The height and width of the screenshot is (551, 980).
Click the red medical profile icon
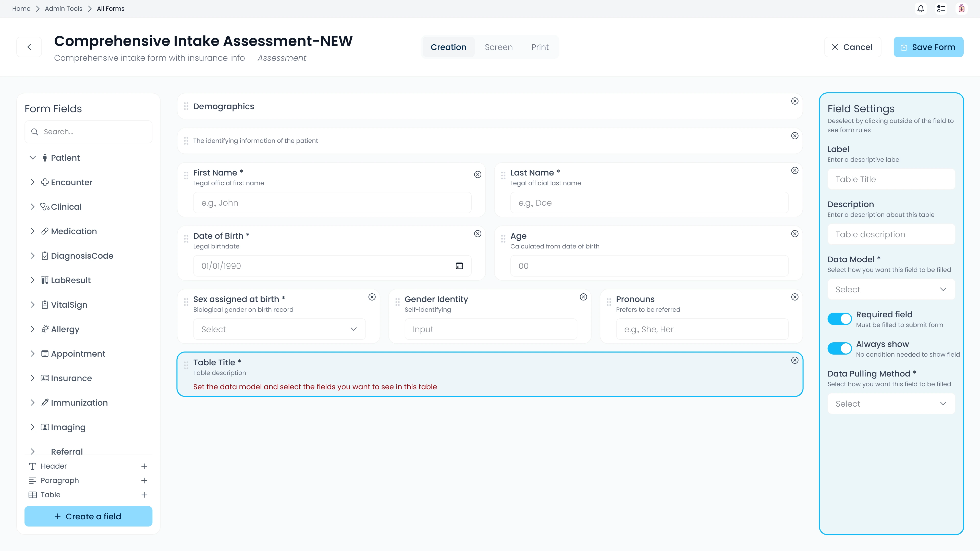click(961, 9)
